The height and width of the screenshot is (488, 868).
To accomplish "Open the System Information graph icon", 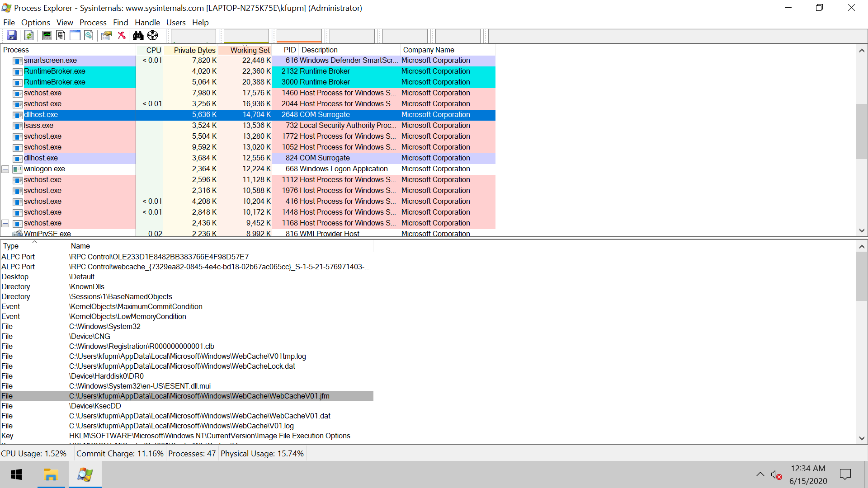I will (47, 35).
